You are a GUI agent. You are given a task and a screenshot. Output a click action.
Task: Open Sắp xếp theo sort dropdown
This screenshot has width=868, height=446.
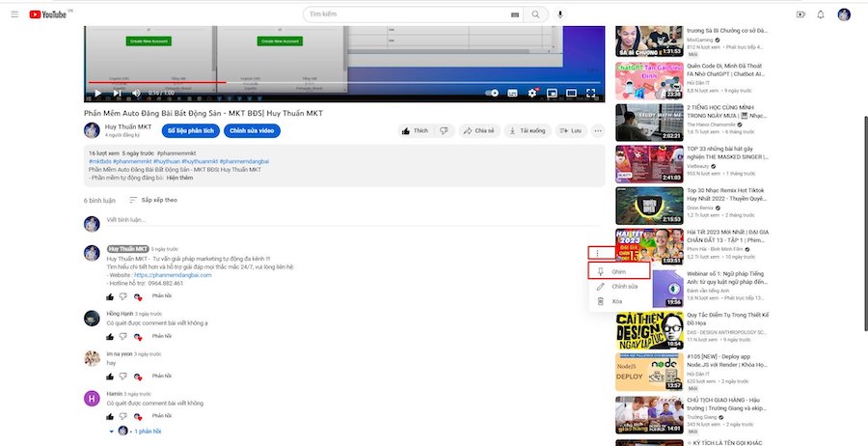point(153,200)
